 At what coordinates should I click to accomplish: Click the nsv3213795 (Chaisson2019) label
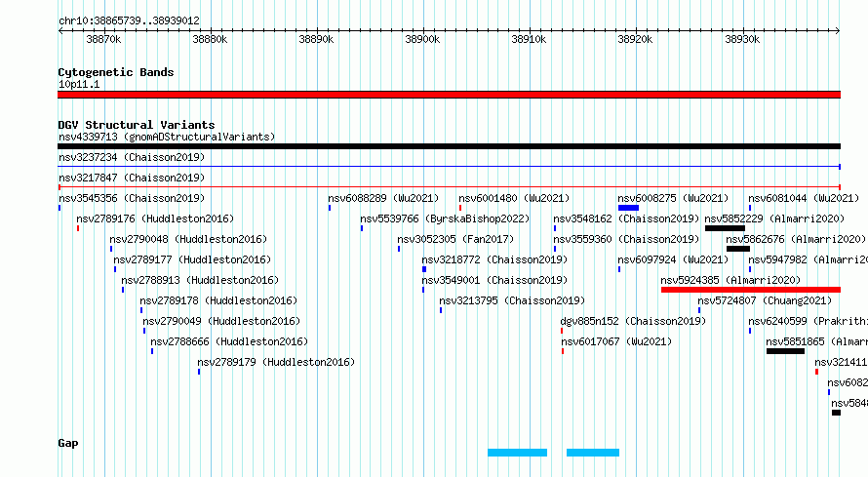pyautogui.click(x=512, y=300)
